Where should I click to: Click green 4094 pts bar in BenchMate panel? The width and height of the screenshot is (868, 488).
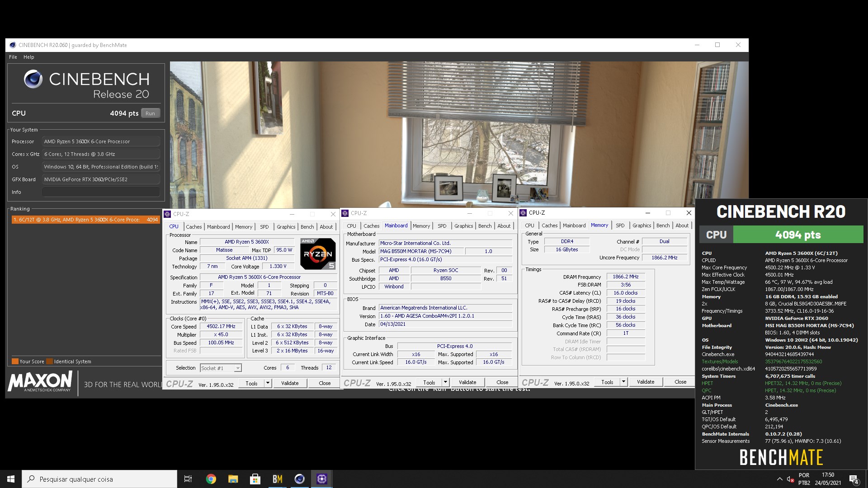click(798, 235)
